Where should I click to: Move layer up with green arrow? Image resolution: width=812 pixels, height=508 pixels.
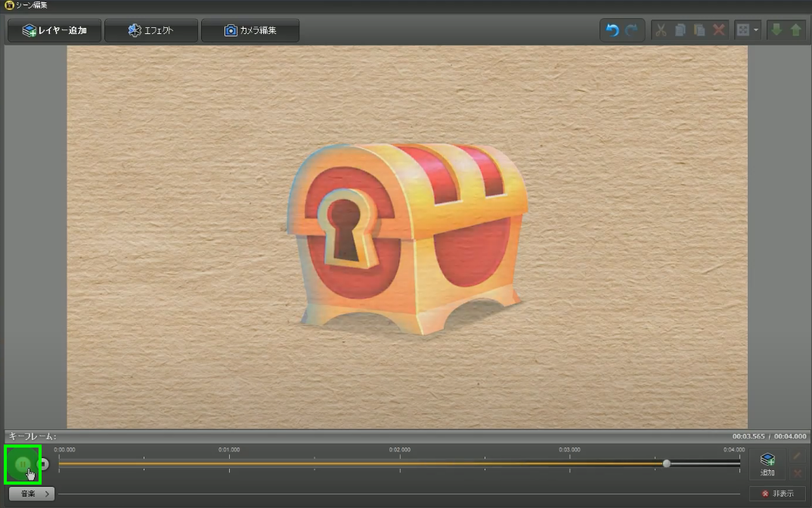tap(795, 31)
